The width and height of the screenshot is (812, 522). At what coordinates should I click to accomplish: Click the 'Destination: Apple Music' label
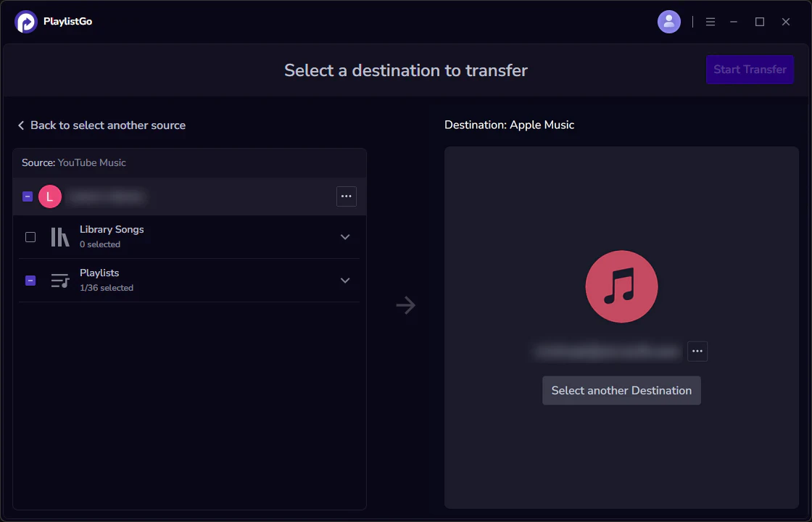coord(509,125)
